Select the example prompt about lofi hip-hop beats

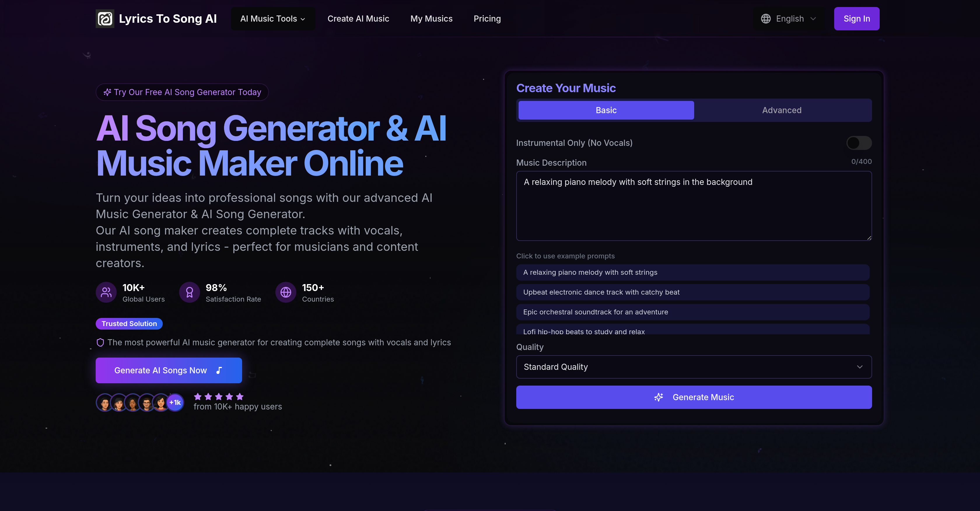(694, 331)
